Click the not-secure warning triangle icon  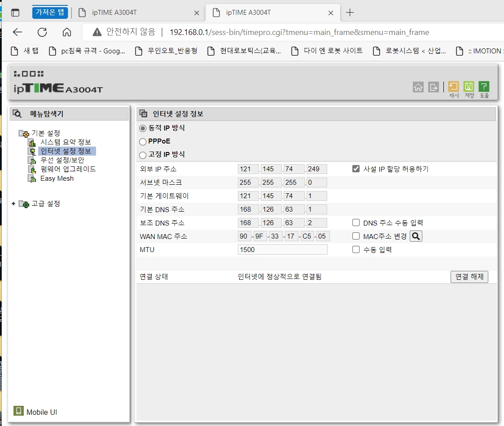coord(97,32)
